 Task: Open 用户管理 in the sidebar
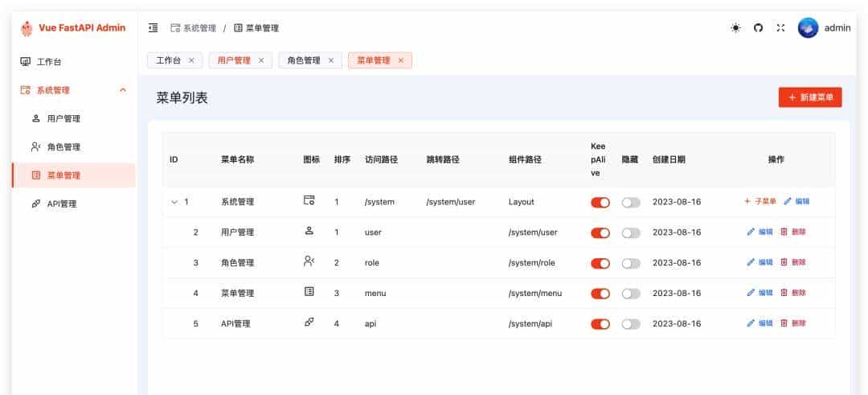[74, 118]
